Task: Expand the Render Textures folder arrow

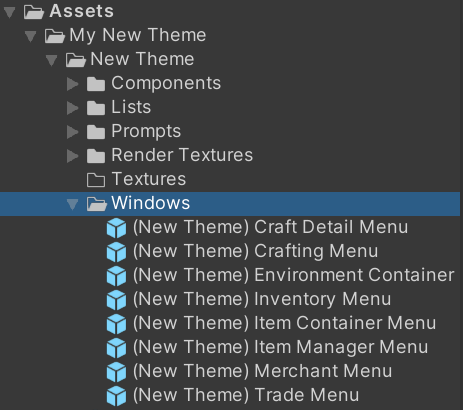Action: click(x=72, y=156)
